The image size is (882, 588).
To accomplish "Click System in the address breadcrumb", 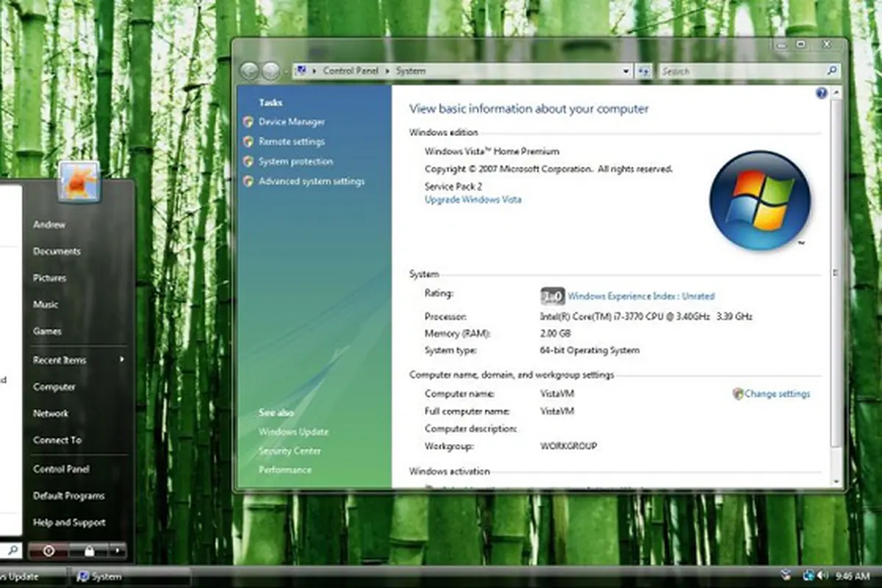I will pyautogui.click(x=411, y=71).
